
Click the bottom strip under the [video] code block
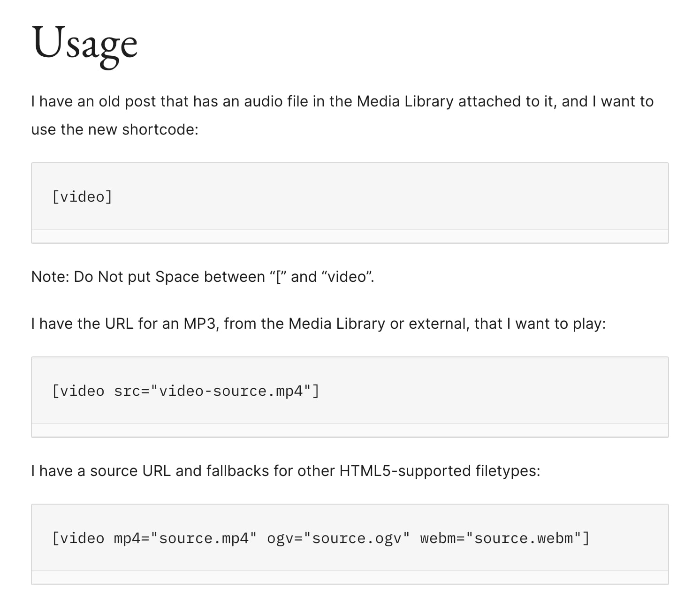point(350,236)
